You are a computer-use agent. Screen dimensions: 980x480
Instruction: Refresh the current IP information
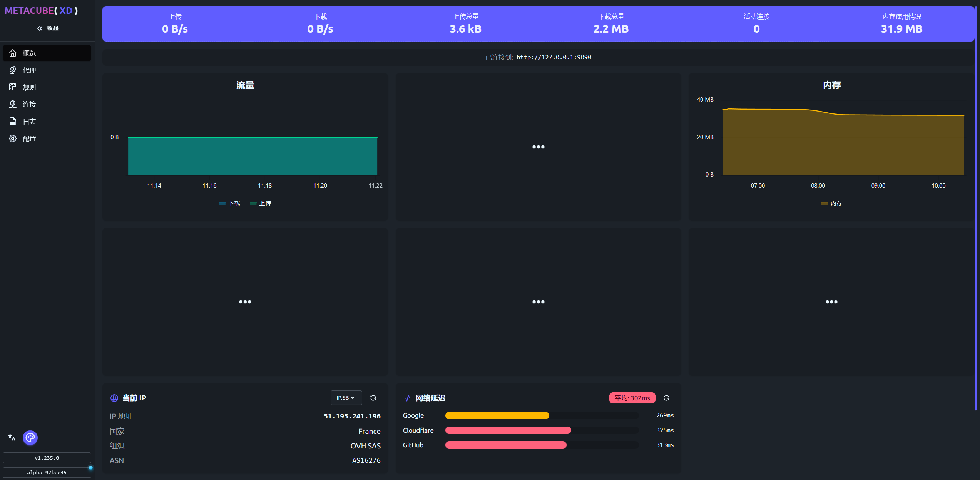[x=373, y=398]
